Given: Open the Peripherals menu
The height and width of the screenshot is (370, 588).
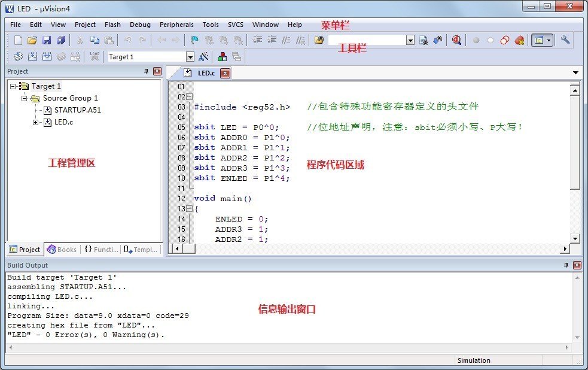Looking at the screenshot, I should point(176,25).
